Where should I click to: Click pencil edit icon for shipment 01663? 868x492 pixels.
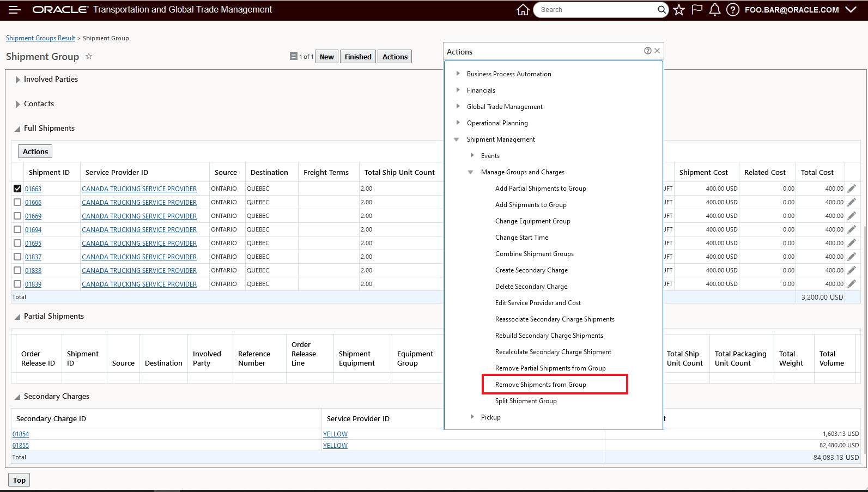852,189
